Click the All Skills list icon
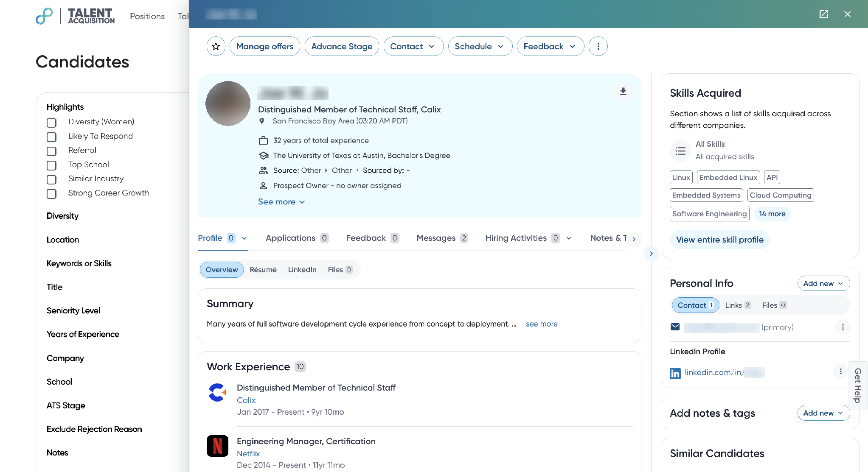 680,151
